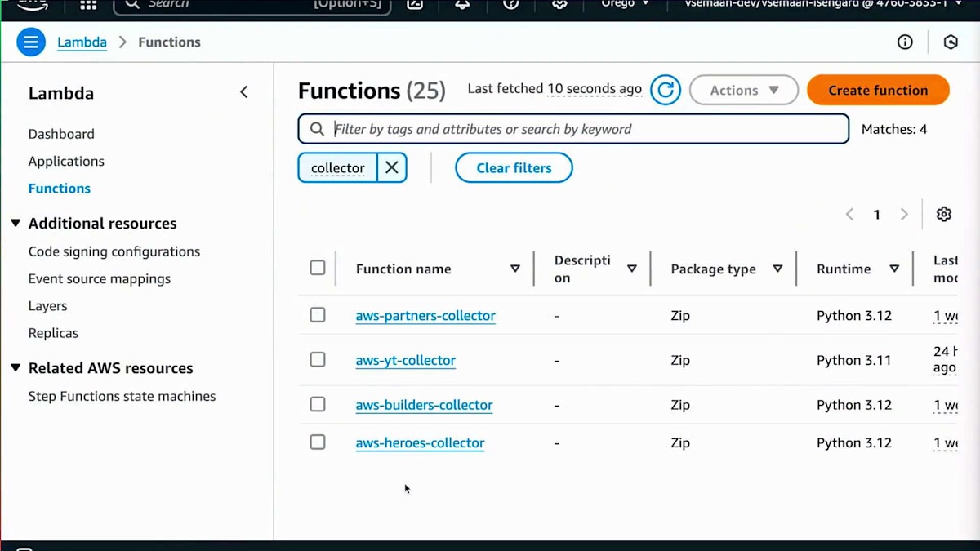Remove the collector filter token
The height and width of the screenshot is (551, 980).
coord(392,167)
